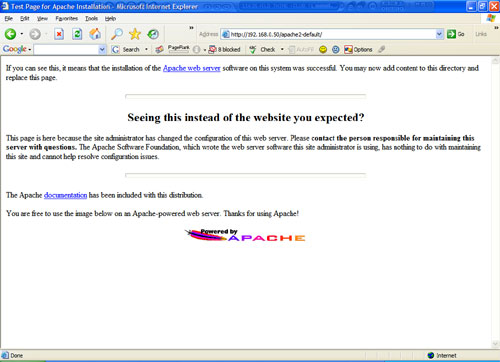Open the Favorites menu
The image size is (500, 362).
[67, 19]
